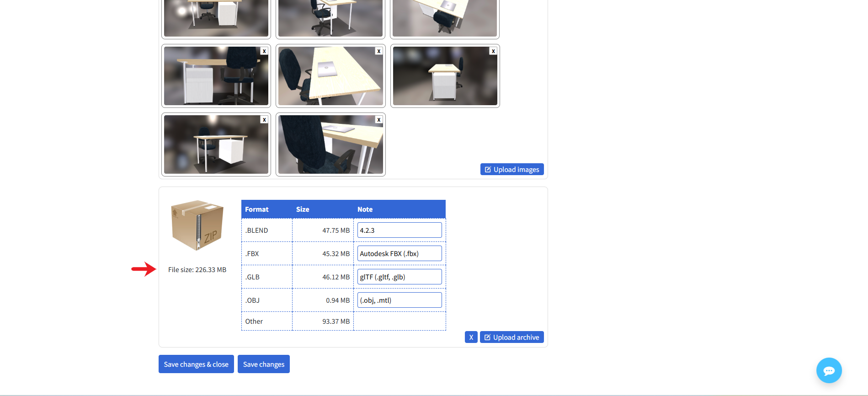The image size is (868, 396).
Task: Open the small distant desk front thumbnail
Action: 445,76
